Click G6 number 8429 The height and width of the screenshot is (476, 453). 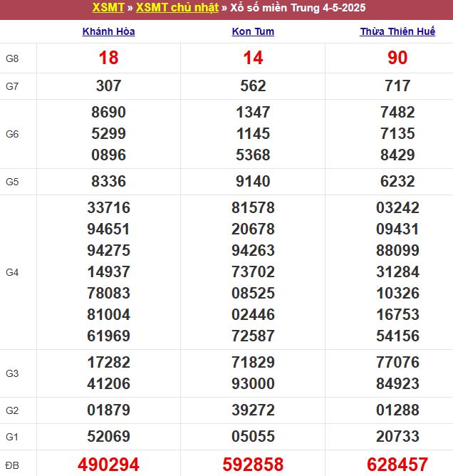[397, 155]
